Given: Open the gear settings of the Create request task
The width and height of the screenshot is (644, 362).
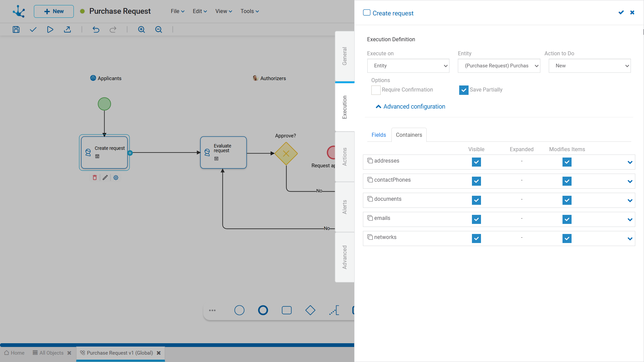Looking at the screenshot, I should [116, 178].
